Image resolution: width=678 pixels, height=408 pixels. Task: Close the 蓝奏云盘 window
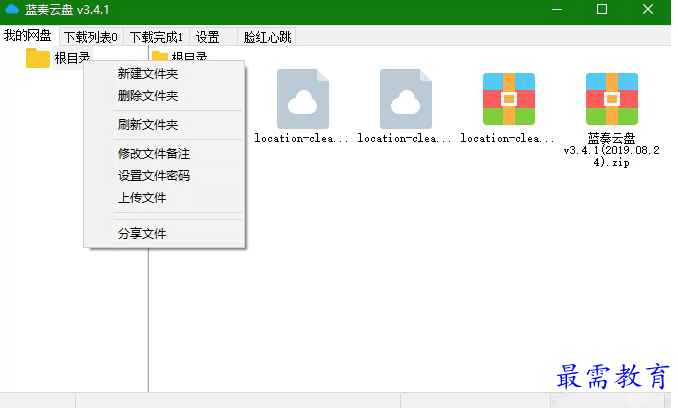click(648, 10)
